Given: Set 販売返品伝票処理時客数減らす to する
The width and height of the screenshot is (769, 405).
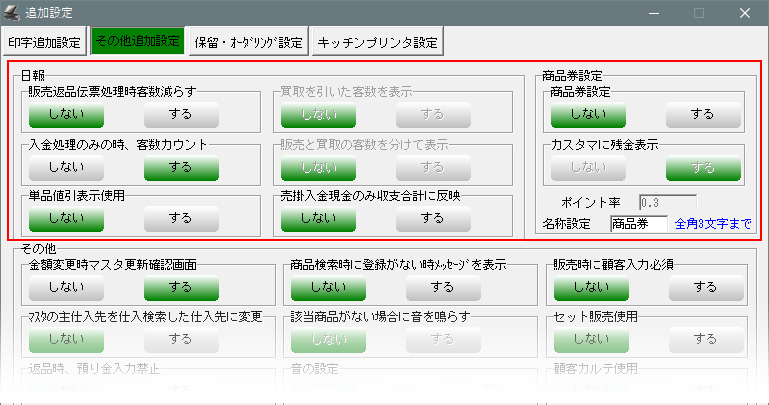Looking at the screenshot, I should [x=181, y=114].
